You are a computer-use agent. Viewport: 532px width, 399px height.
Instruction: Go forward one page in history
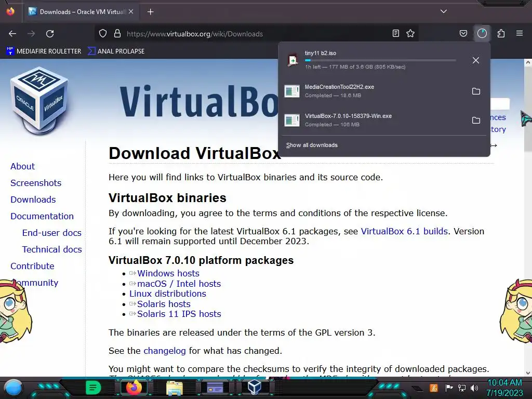(31, 34)
